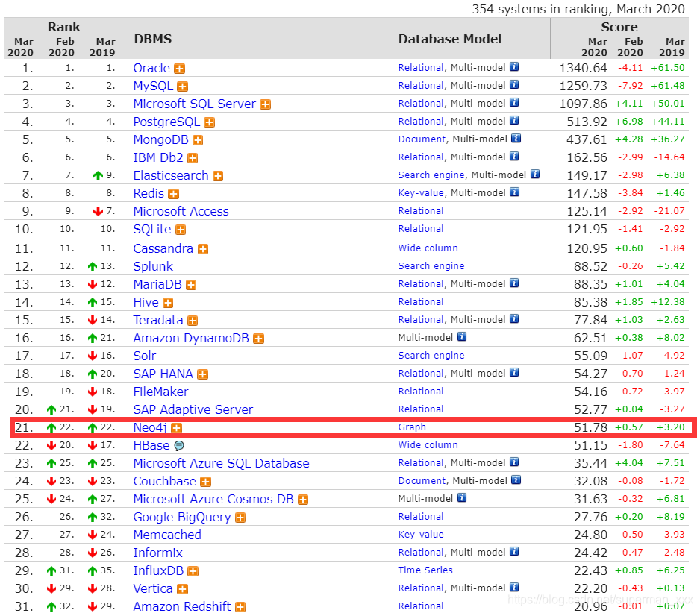The image size is (700, 613).
Task: Click the DBMS column header
Action: [x=153, y=39]
